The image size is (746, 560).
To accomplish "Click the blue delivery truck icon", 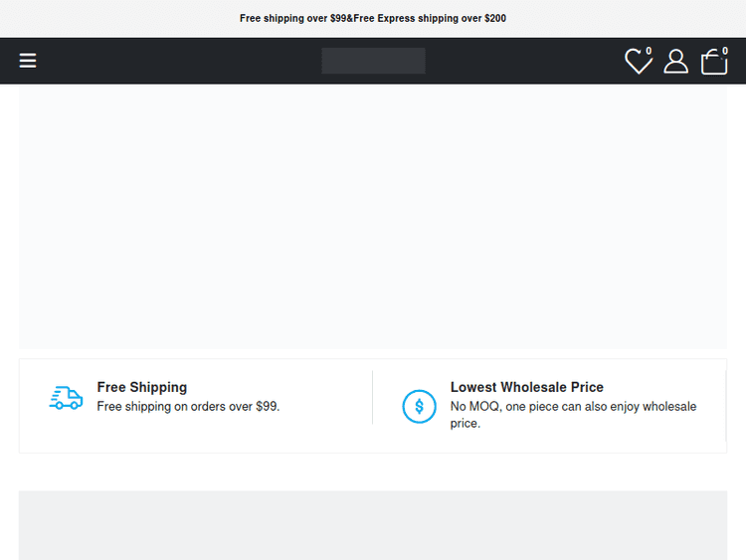I will [x=66, y=398].
